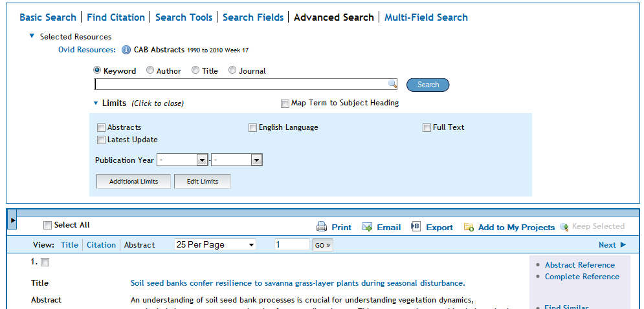
Task: Click the blue Search button
Action: coord(428,85)
